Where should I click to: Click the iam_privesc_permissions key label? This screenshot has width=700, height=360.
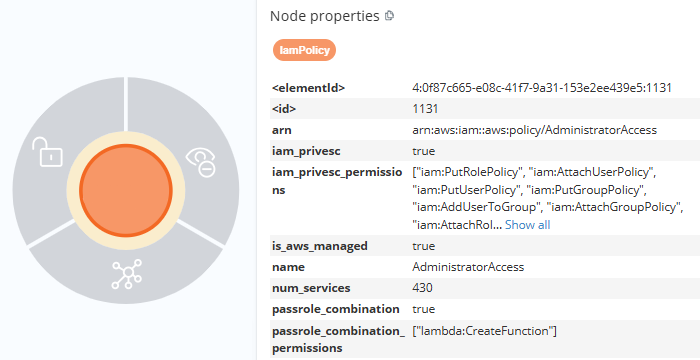(x=337, y=181)
